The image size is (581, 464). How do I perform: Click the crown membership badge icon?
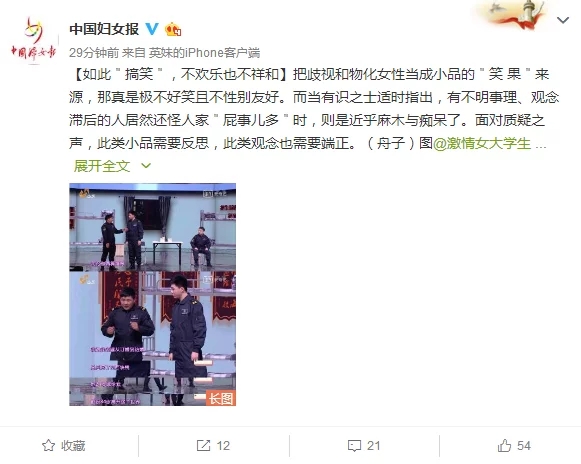click(173, 29)
